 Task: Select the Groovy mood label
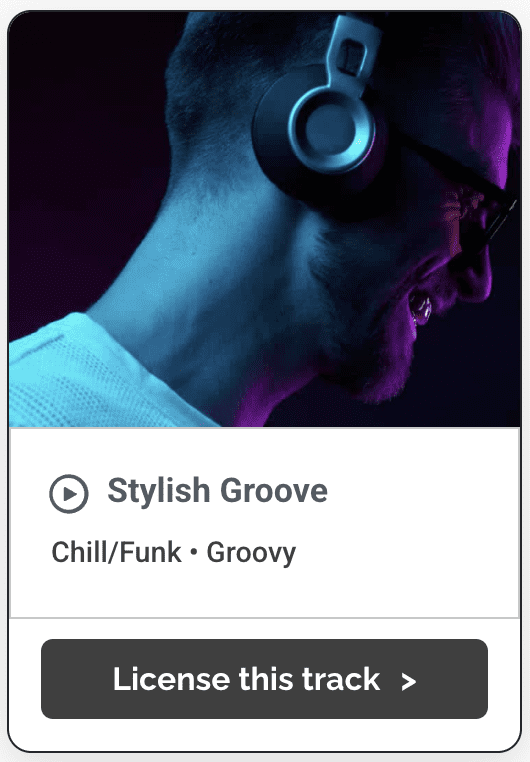[251, 554]
